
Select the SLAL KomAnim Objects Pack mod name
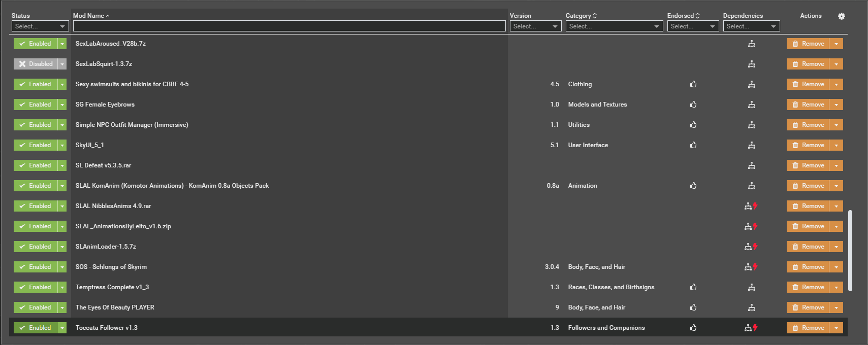click(x=172, y=186)
